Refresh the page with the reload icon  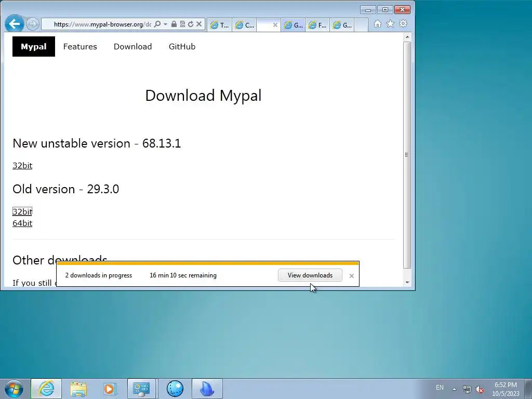tap(190, 24)
